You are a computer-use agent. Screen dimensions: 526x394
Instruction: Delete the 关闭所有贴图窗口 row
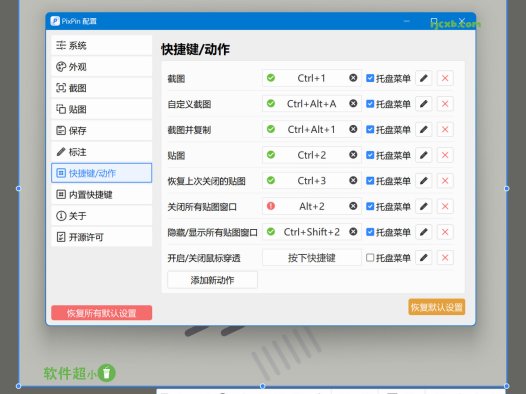click(x=445, y=206)
